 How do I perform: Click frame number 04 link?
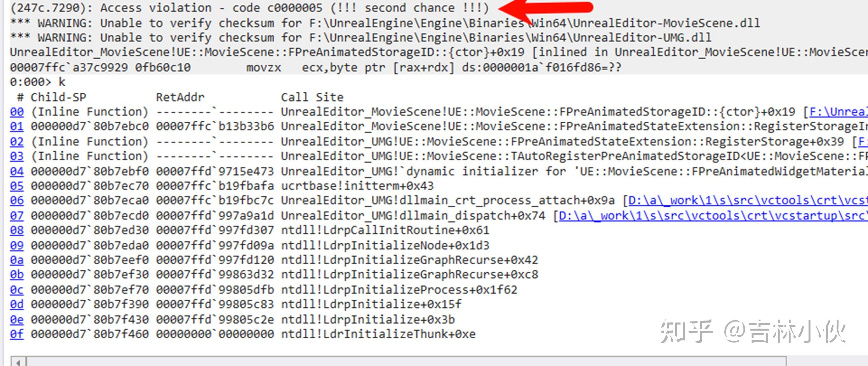pos(17,171)
